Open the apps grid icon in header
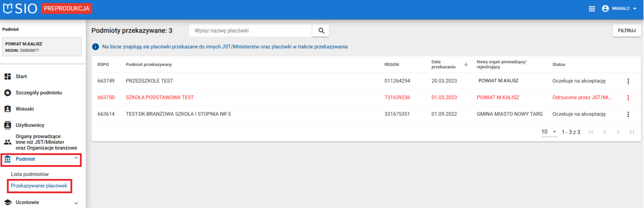Screen dimensions: 644x209 pyautogui.click(x=591, y=9)
